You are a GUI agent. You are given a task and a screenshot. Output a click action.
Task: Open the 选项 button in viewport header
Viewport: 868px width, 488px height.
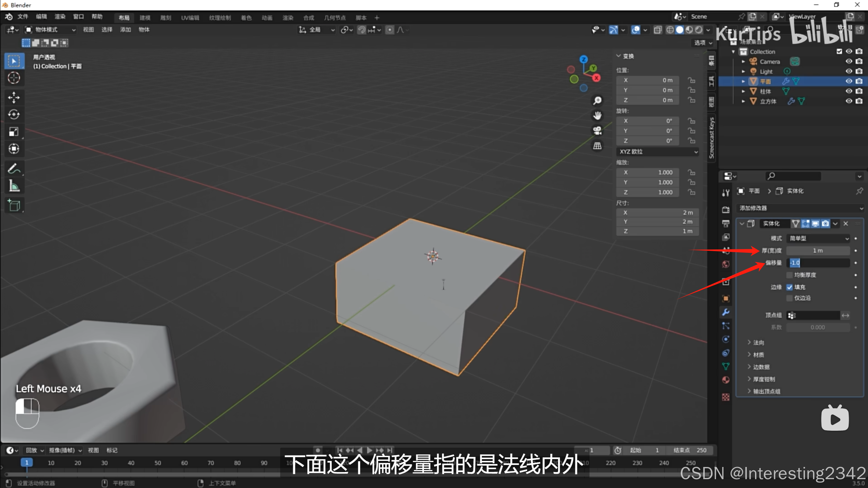(702, 43)
